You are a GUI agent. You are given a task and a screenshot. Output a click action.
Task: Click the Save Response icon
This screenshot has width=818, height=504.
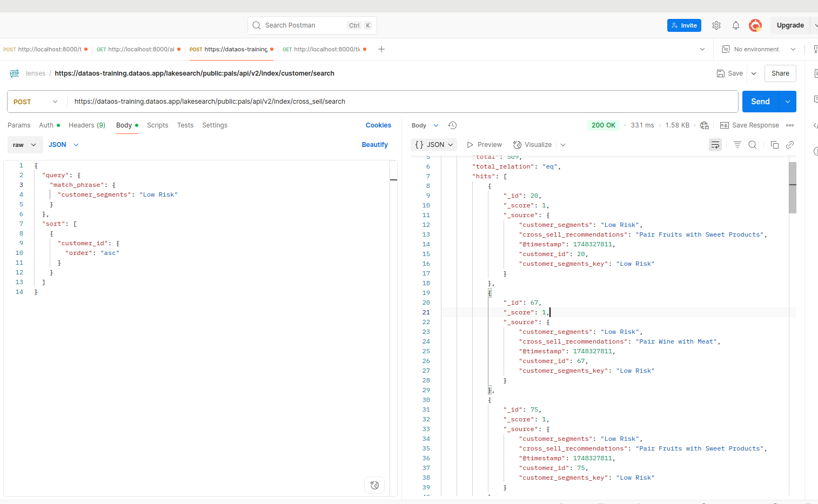[x=725, y=125]
